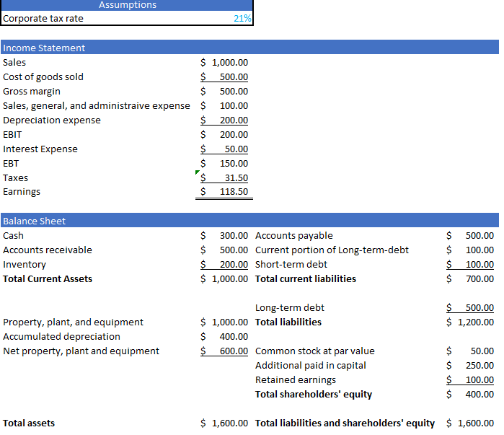Select Total current liabilities value $700.00
Viewport: 504px width, 435px height.
(x=470, y=278)
